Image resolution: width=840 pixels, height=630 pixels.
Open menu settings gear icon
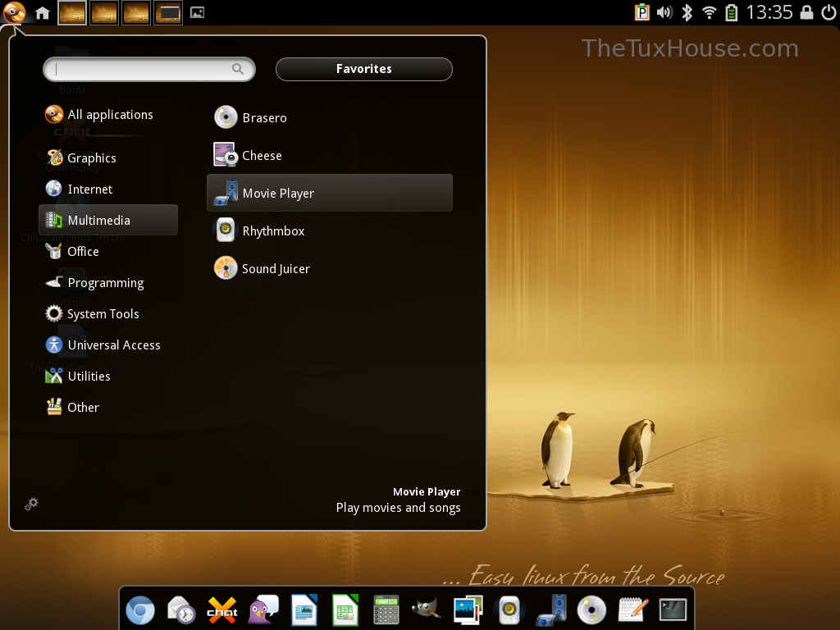click(x=31, y=504)
